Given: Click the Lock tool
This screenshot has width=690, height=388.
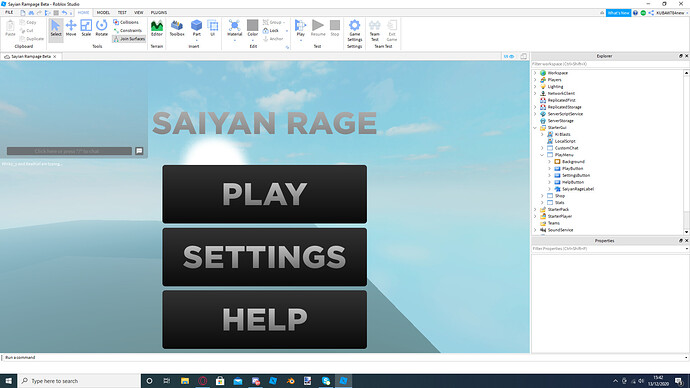Looking at the screenshot, I should [271, 30].
